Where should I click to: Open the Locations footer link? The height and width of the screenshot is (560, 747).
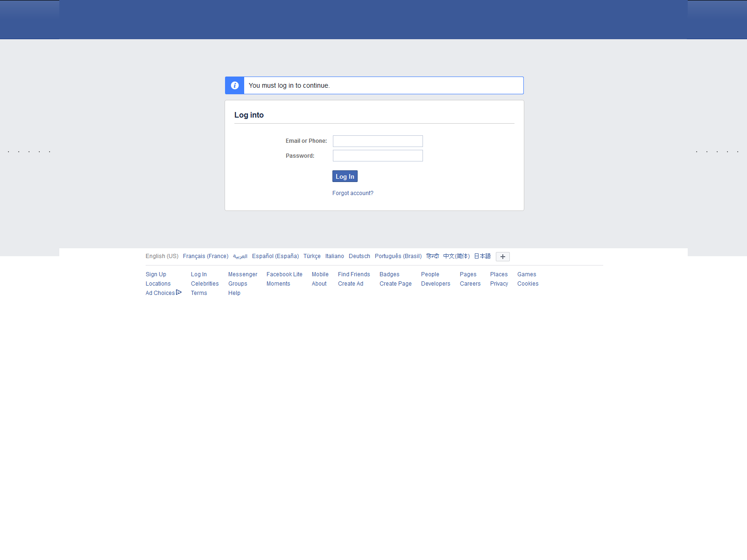click(x=158, y=284)
